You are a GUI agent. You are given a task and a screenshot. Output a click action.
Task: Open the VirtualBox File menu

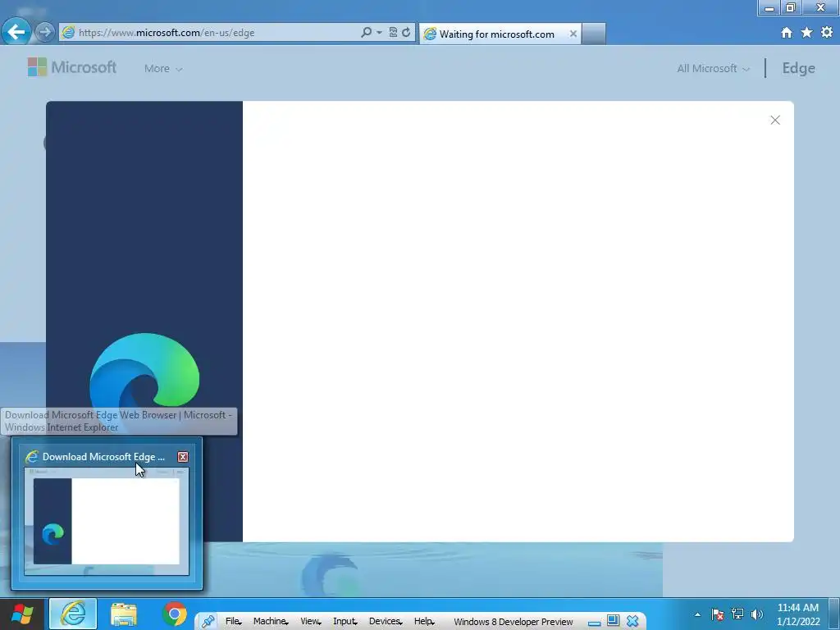pyautogui.click(x=233, y=622)
